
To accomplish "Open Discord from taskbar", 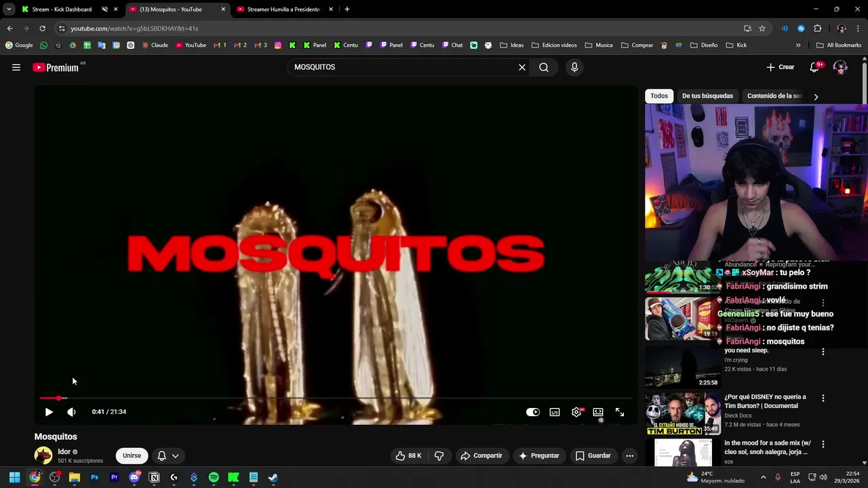I will click(134, 477).
